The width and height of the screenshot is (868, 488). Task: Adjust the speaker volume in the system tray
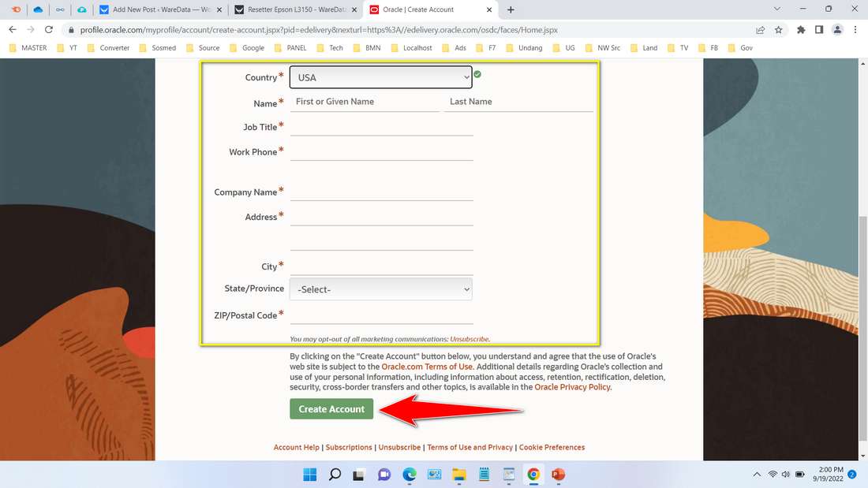pos(786,474)
